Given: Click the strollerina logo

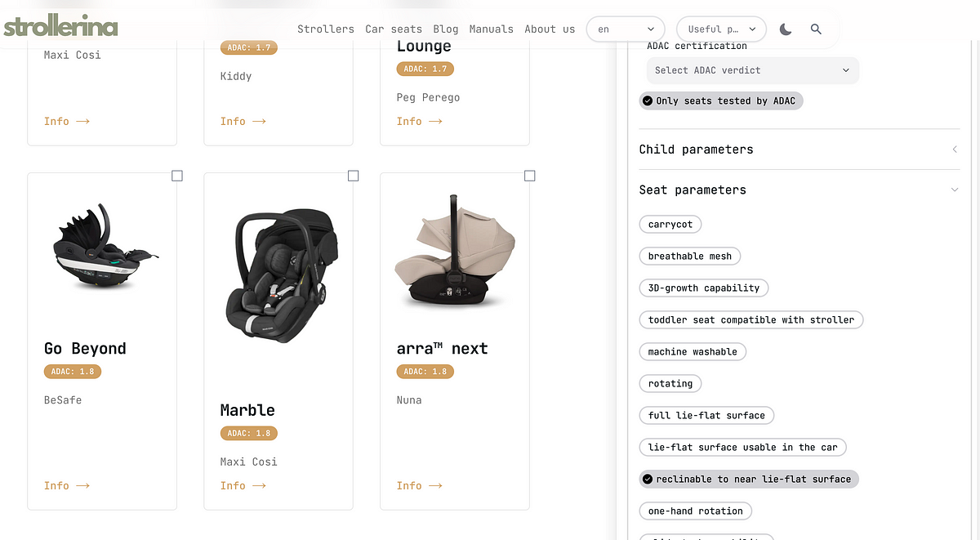Looking at the screenshot, I should click(60, 27).
